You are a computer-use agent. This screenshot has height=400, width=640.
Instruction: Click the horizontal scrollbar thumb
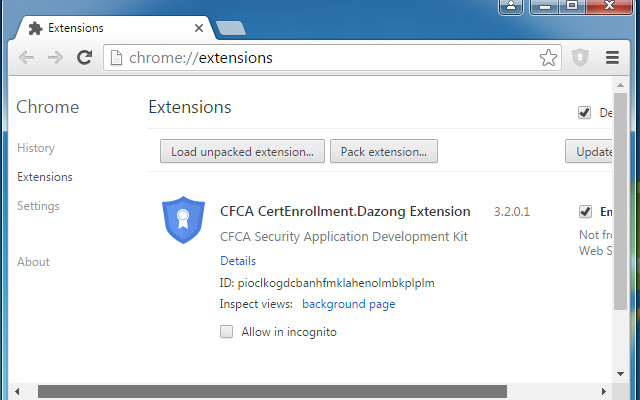coord(272,391)
